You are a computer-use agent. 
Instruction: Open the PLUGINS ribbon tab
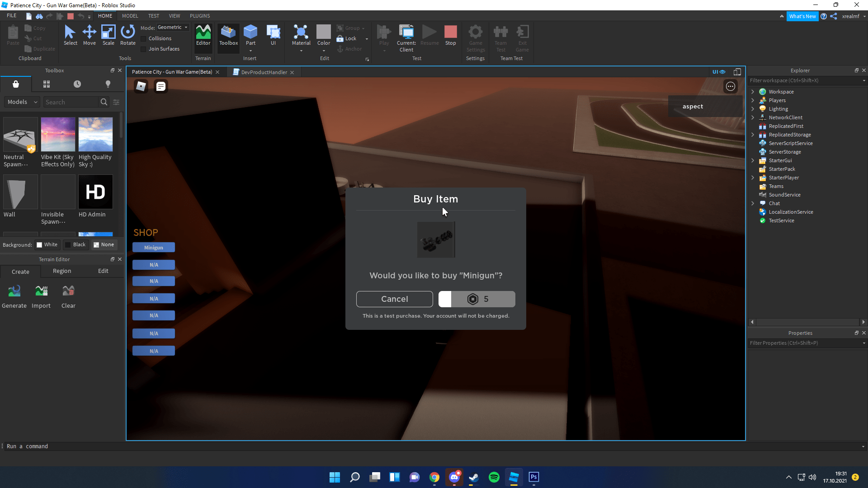pos(200,16)
